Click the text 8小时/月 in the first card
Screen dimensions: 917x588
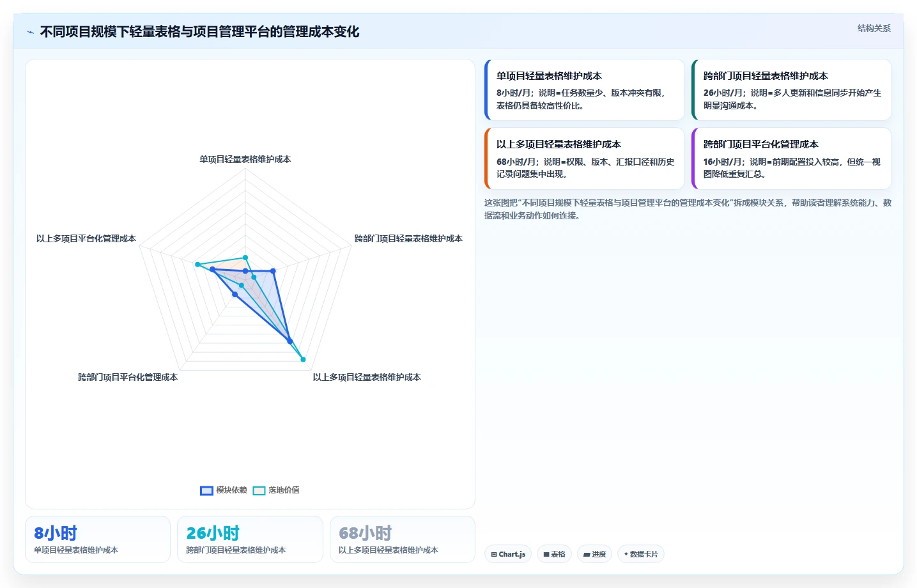click(514, 93)
